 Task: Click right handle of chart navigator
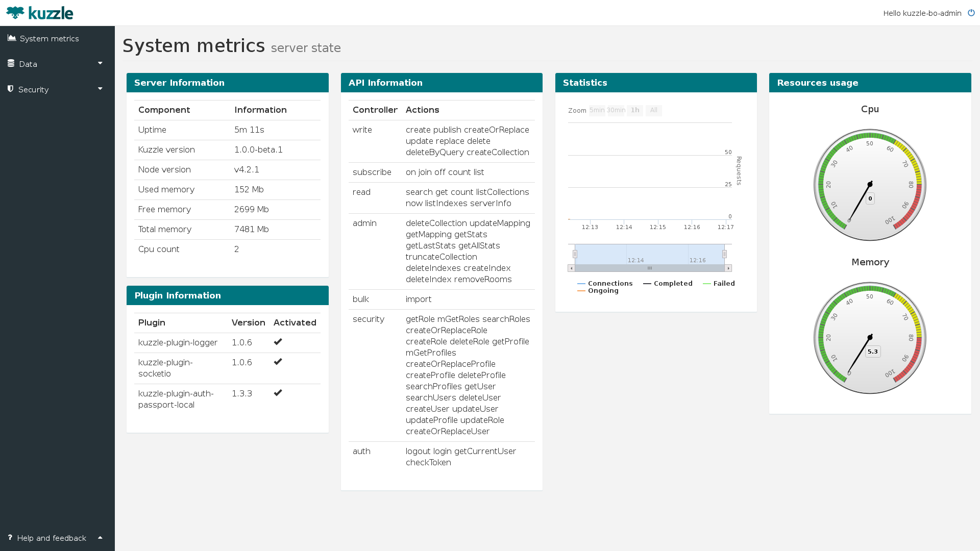pyautogui.click(x=724, y=254)
